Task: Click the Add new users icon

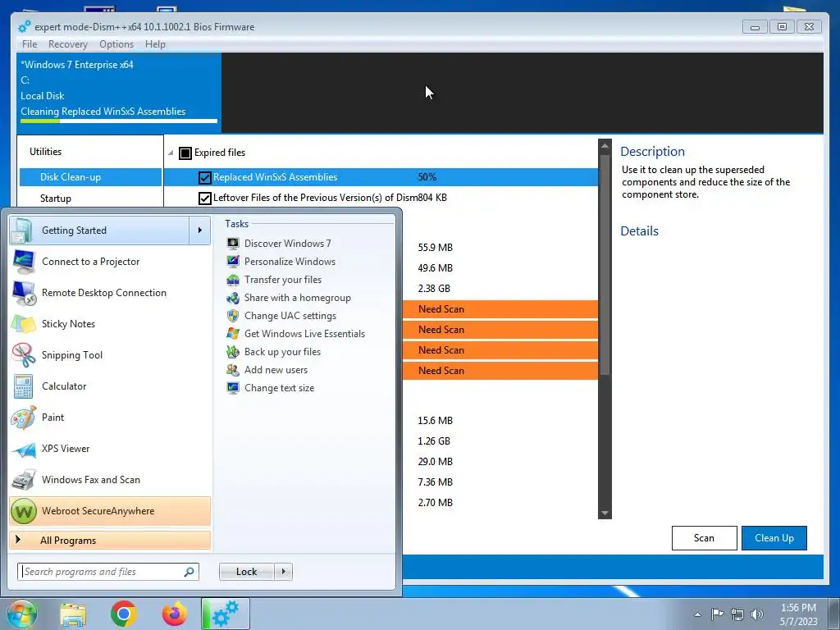Action: 233,370
